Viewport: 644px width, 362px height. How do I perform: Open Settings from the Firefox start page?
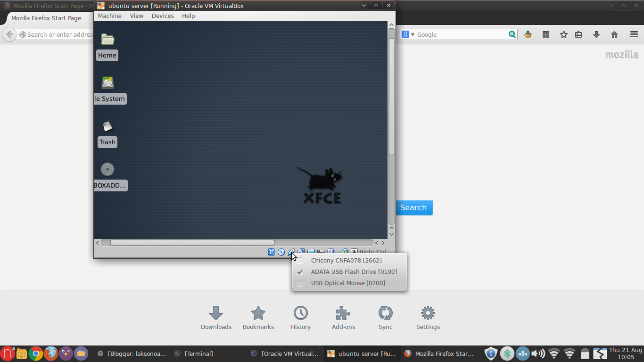point(428,318)
